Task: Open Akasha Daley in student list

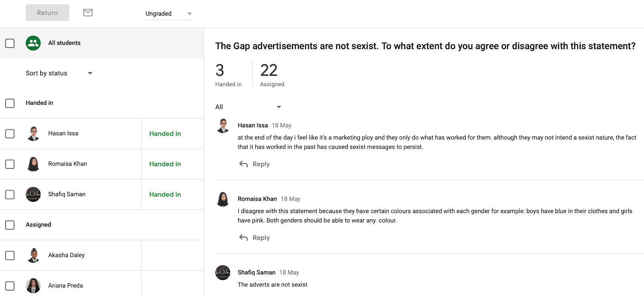Action: tap(66, 255)
